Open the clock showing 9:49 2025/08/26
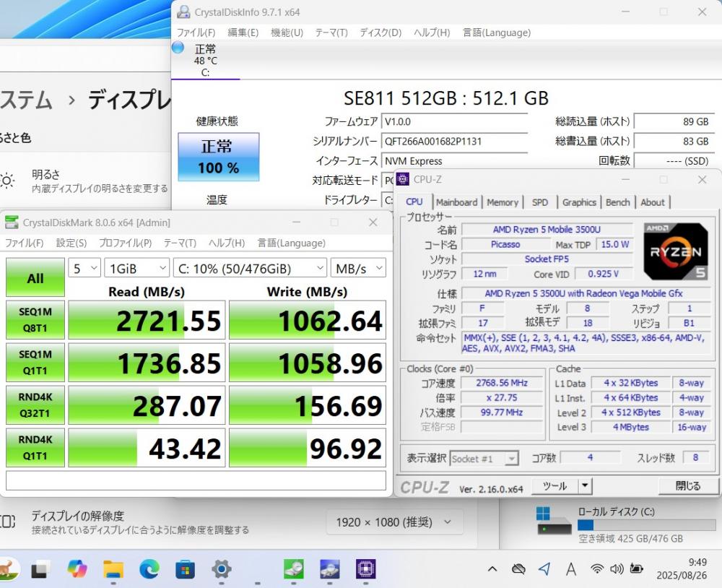The width and height of the screenshot is (722, 588). (x=682, y=569)
